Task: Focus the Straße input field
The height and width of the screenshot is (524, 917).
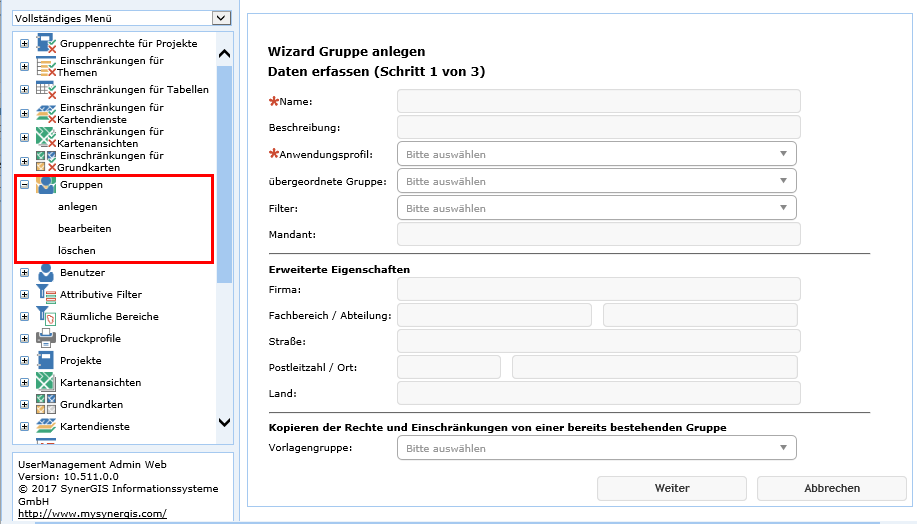Action: pyautogui.click(x=599, y=341)
